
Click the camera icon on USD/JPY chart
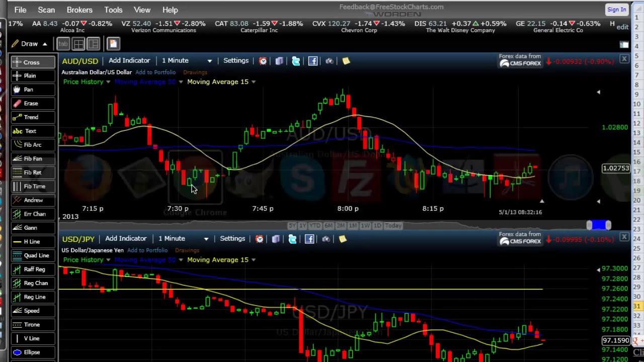pyautogui.click(x=326, y=239)
